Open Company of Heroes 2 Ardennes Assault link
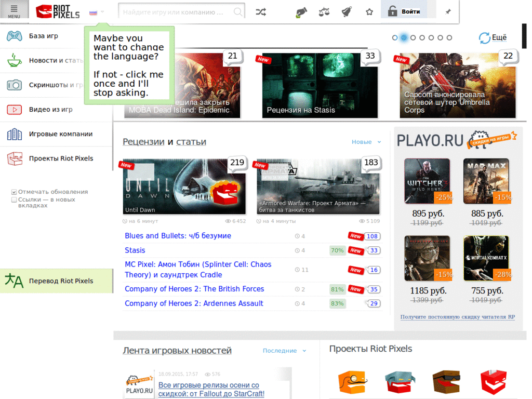The width and height of the screenshot is (532, 399). (194, 303)
